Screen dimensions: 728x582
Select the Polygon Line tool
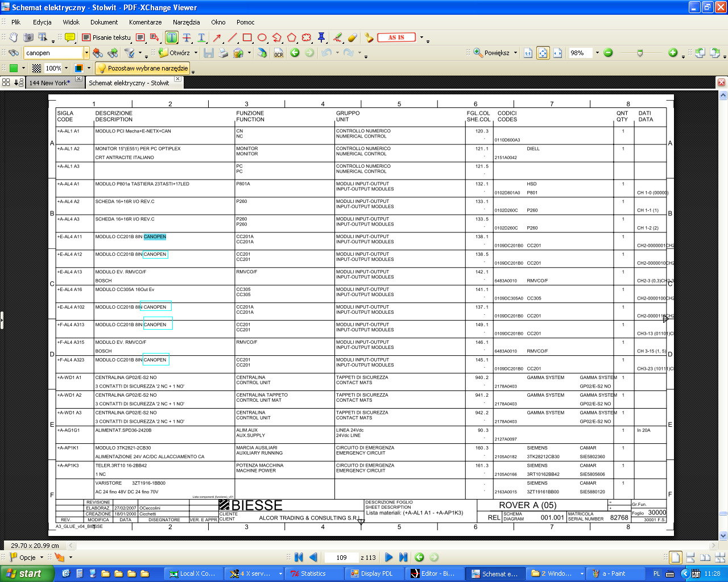pos(276,38)
